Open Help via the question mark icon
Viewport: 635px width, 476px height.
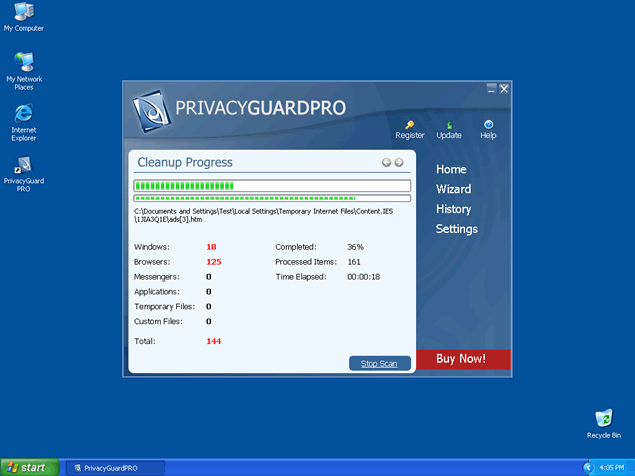coord(488,124)
